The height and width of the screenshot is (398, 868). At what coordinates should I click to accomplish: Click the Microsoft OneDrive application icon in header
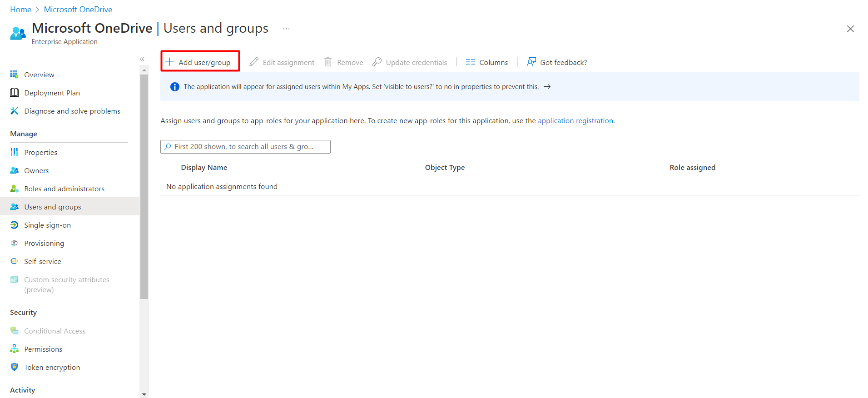18,34
